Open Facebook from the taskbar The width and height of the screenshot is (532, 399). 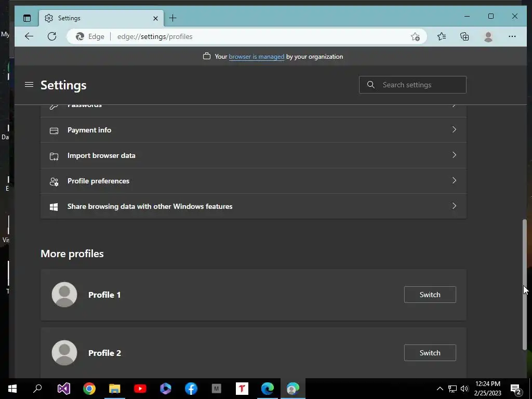click(x=191, y=389)
